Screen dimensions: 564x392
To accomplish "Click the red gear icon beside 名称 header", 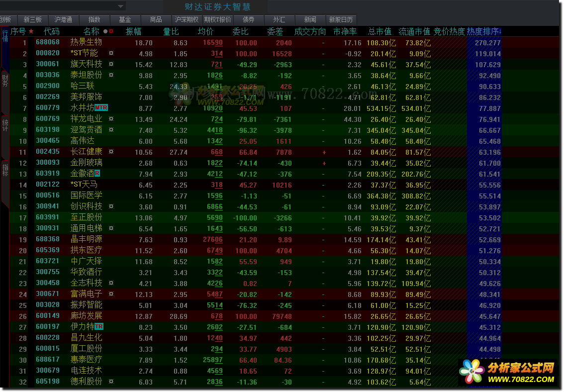I will [111, 31].
